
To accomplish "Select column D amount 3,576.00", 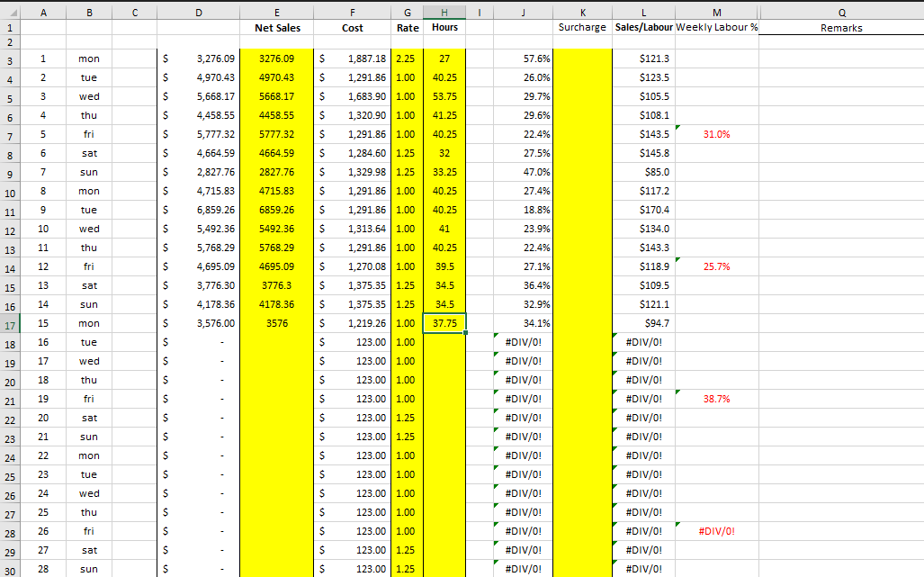I will pos(199,323).
